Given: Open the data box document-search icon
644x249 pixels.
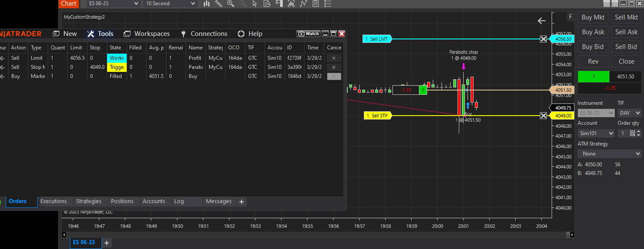Looking at the screenshot, I should pos(267,3).
